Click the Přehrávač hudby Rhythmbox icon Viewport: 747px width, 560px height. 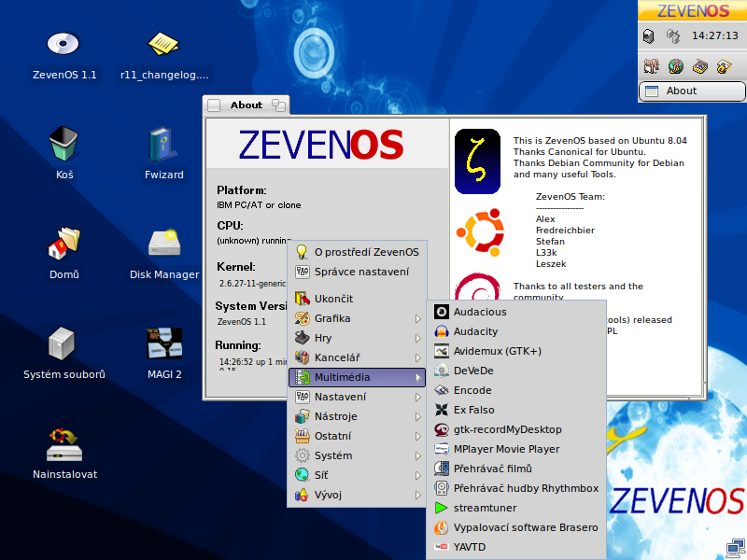(x=442, y=488)
